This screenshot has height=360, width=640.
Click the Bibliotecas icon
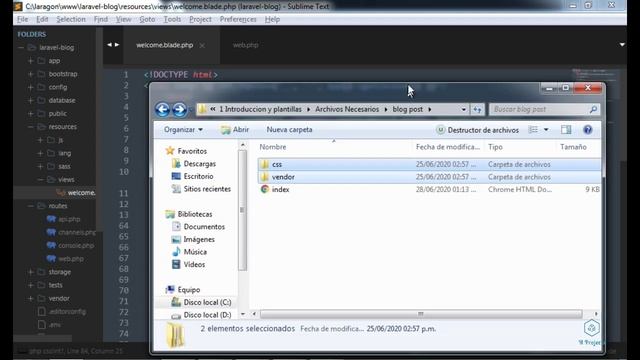[170, 214]
